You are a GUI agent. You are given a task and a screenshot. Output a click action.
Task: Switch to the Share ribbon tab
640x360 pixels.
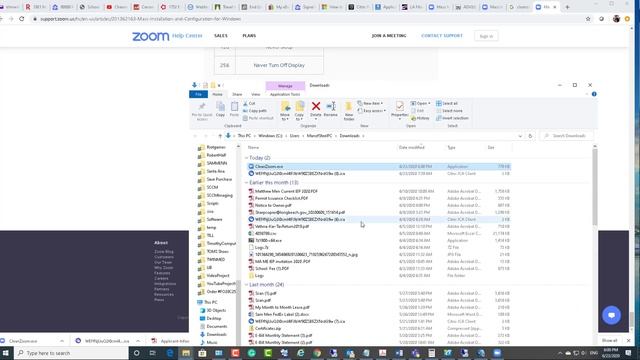[237, 94]
